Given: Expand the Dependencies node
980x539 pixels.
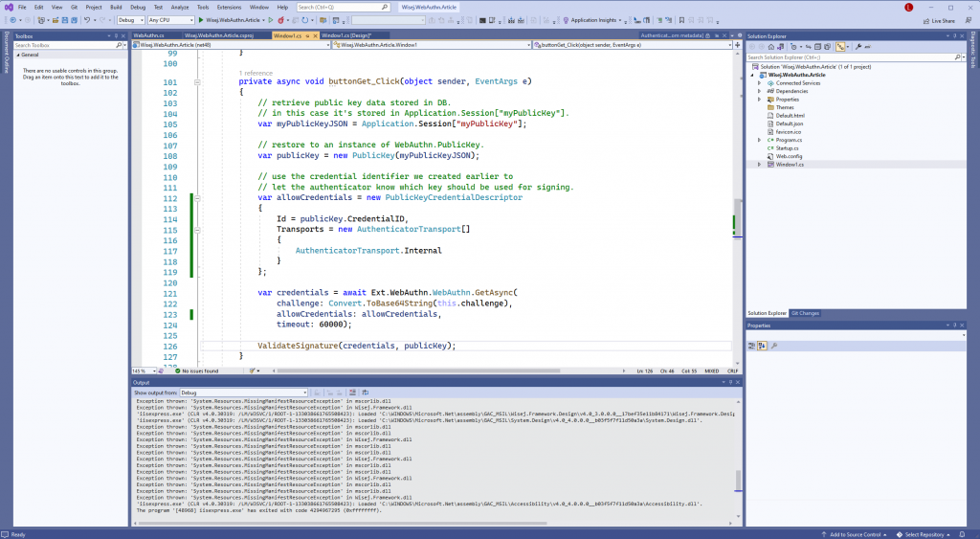Looking at the screenshot, I should click(759, 91).
